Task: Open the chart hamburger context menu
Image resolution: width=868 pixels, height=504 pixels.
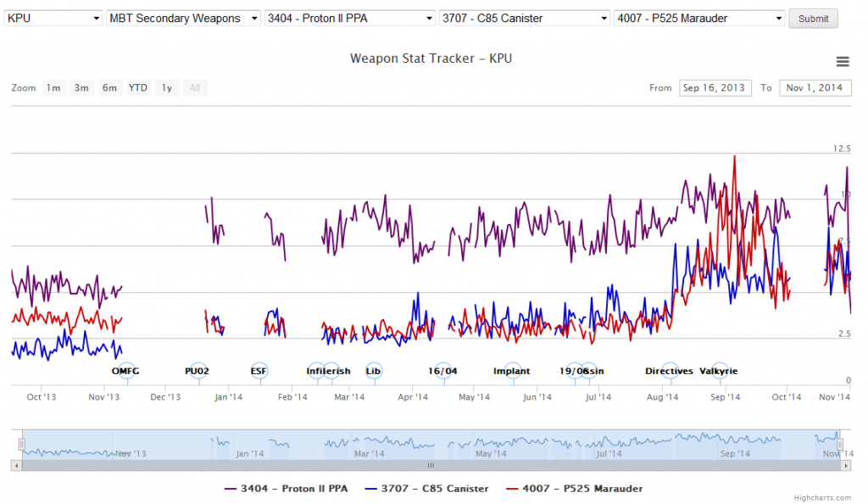Action: (x=842, y=61)
